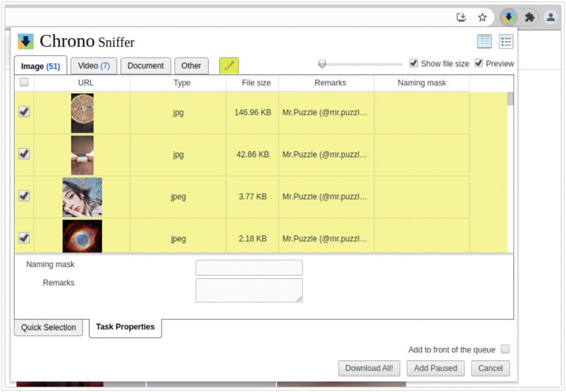Screen dimensions: 566x392
Task: Click the girl portrait thumbnail
Action: coord(82,197)
